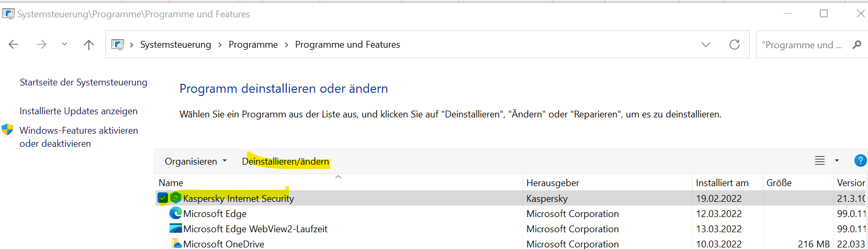Click the Microsoft Edge program icon
This screenshot has height=249, width=868.
click(x=176, y=213)
